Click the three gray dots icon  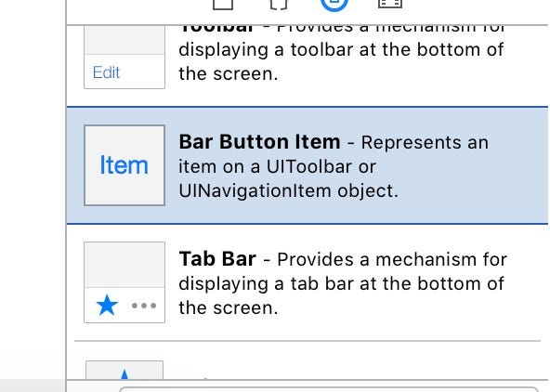click(x=144, y=306)
